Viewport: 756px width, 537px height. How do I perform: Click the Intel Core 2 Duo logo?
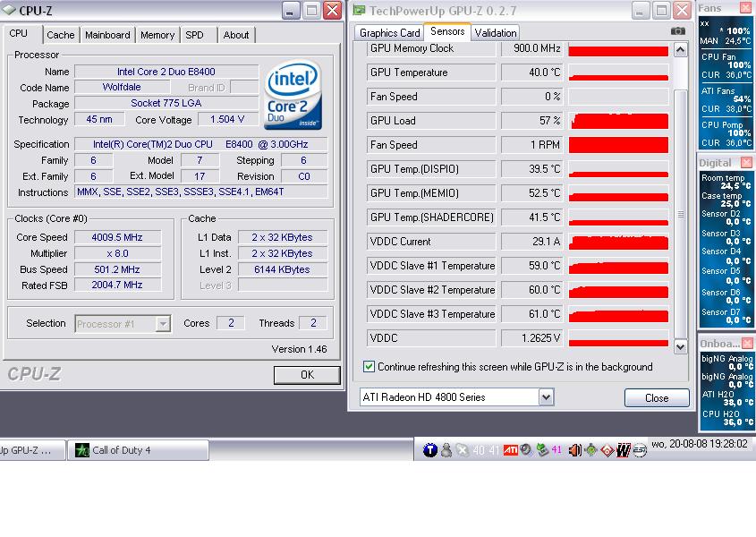tap(293, 97)
